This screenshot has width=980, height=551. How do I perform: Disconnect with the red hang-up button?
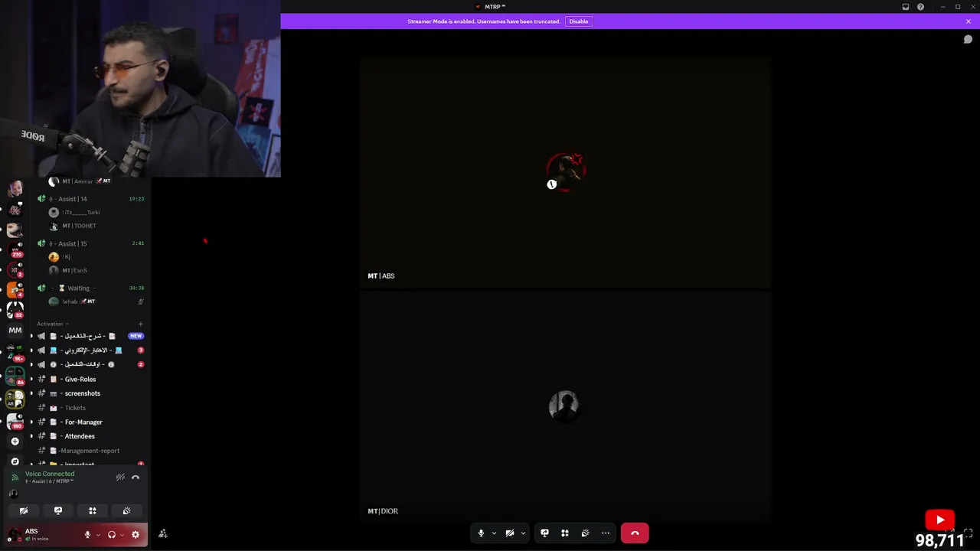click(635, 533)
